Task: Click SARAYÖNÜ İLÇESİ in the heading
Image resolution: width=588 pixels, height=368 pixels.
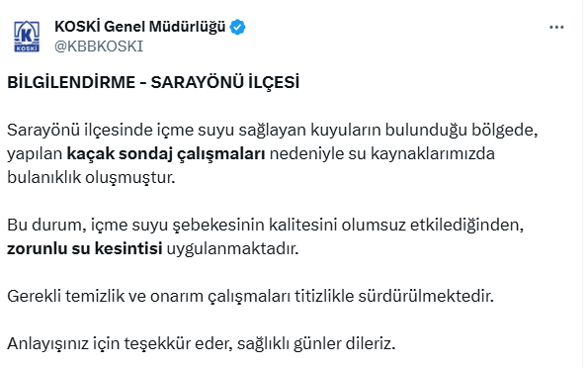Action: coord(225,83)
